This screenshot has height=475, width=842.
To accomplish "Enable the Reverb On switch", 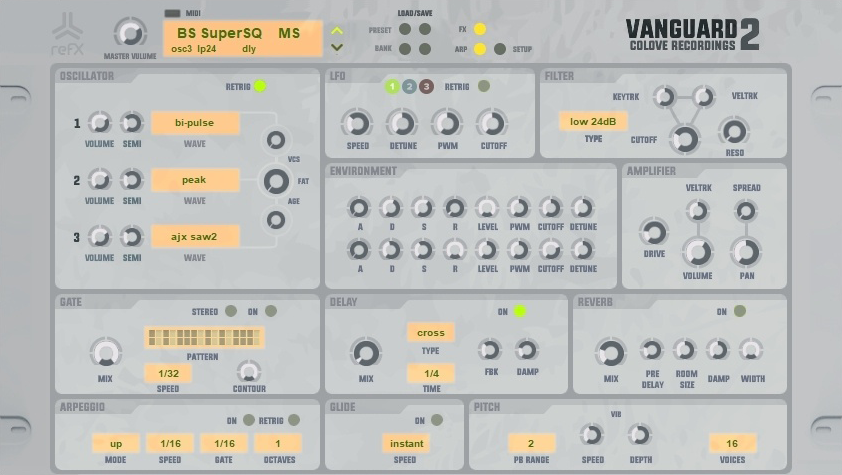I will [x=739, y=311].
